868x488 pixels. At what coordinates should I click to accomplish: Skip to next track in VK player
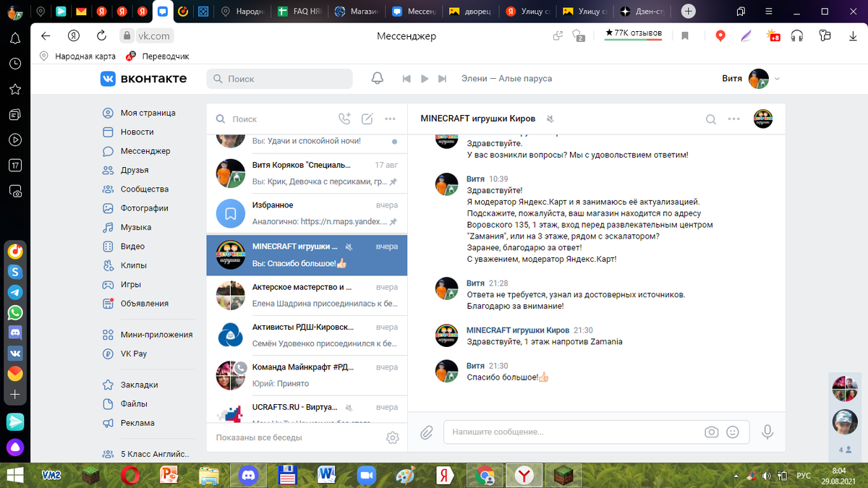tap(443, 78)
